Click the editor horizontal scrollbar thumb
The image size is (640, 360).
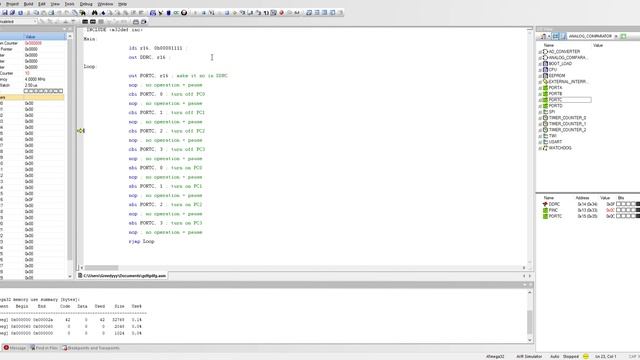(x=101, y=268)
